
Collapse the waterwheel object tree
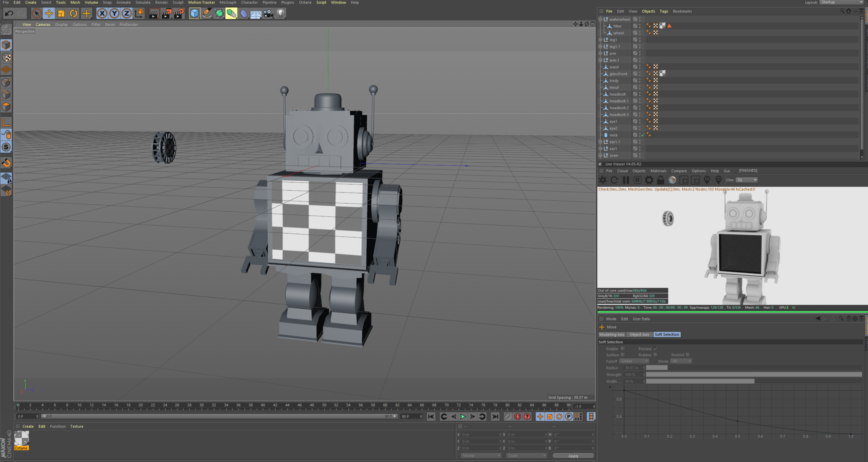[600, 19]
